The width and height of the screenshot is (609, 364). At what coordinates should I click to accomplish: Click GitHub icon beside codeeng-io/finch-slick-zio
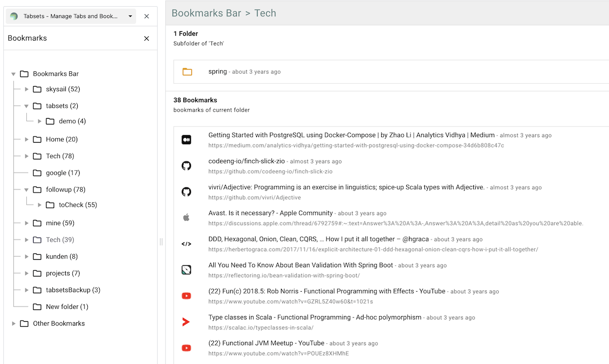(x=187, y=166)
